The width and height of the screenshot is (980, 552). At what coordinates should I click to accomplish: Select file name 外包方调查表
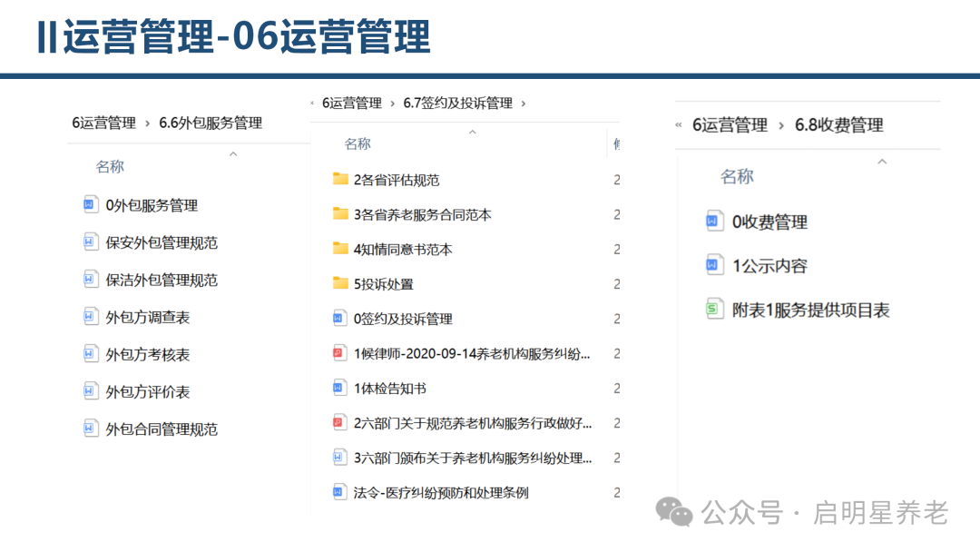148,318
